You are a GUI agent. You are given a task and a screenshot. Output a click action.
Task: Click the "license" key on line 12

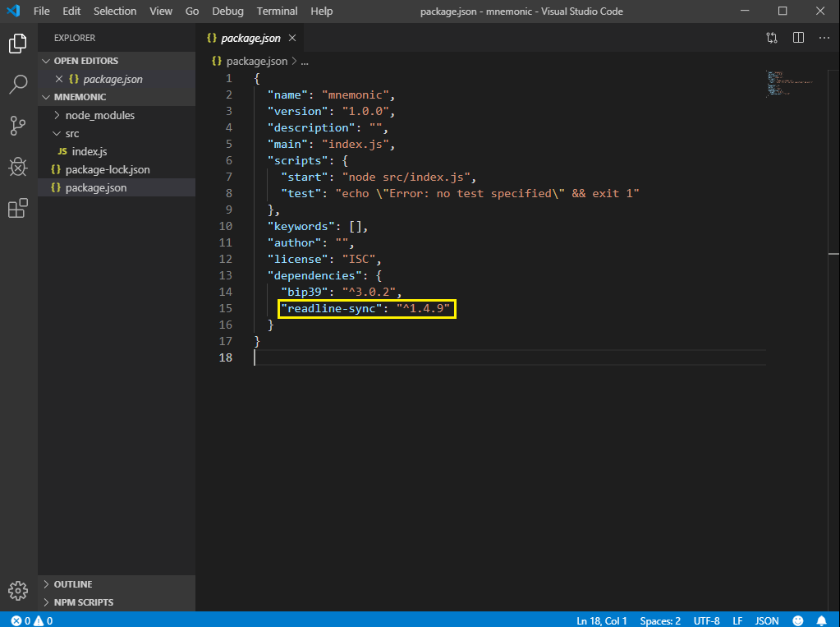297,259
